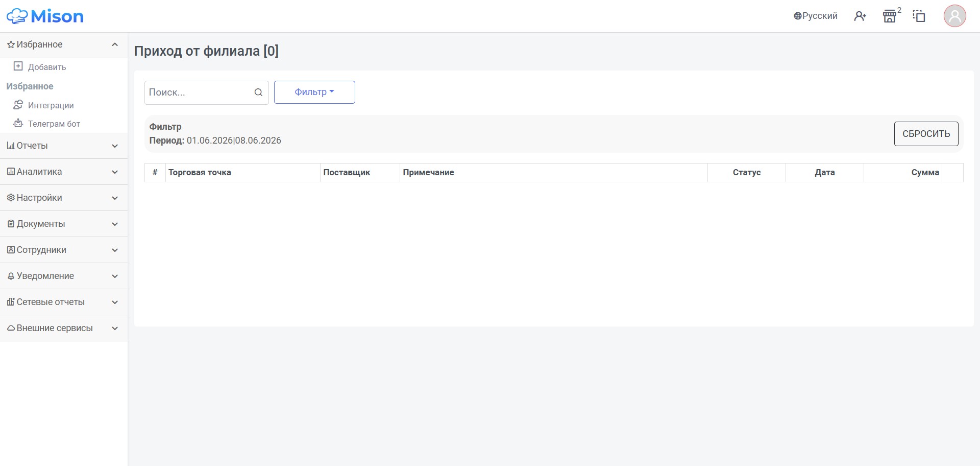Click the Избранное star icon
980x466 pixels.
11,45
